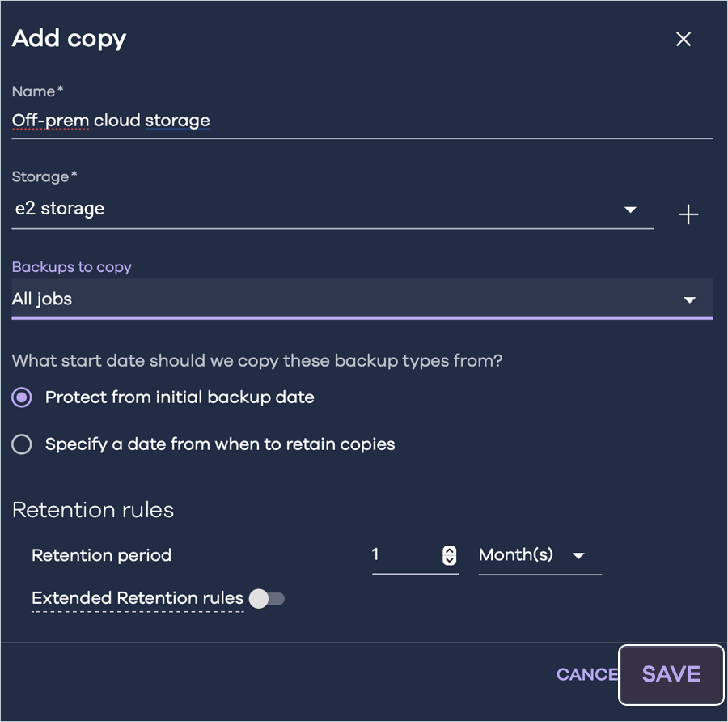Click the plus icon to add storage
The height and width of the screenshot is (722, 728).
tap(688, 214)
